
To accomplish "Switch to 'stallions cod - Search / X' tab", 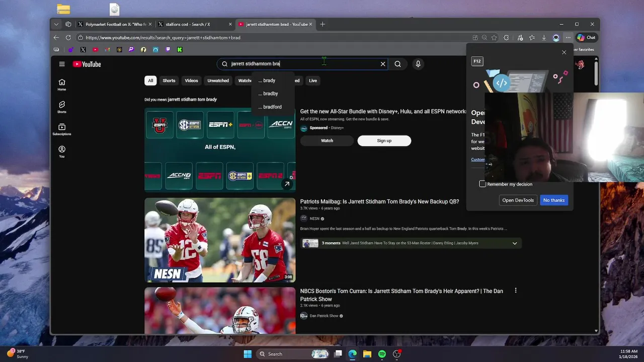I will [x=195, y=24].
